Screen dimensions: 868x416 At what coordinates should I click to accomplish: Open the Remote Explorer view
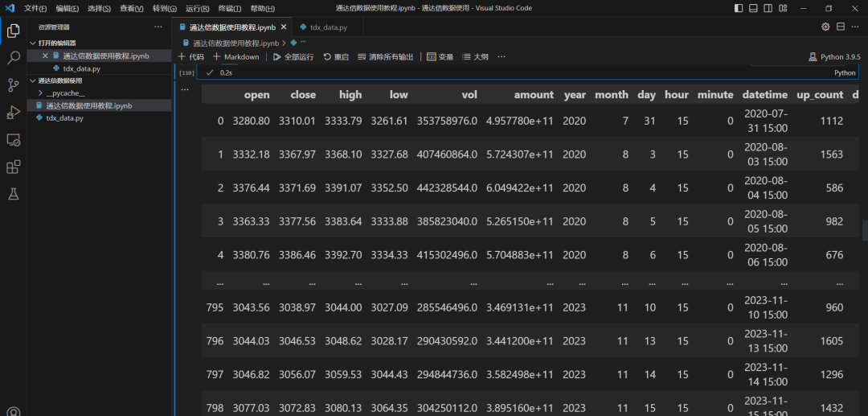pos(14,139)
